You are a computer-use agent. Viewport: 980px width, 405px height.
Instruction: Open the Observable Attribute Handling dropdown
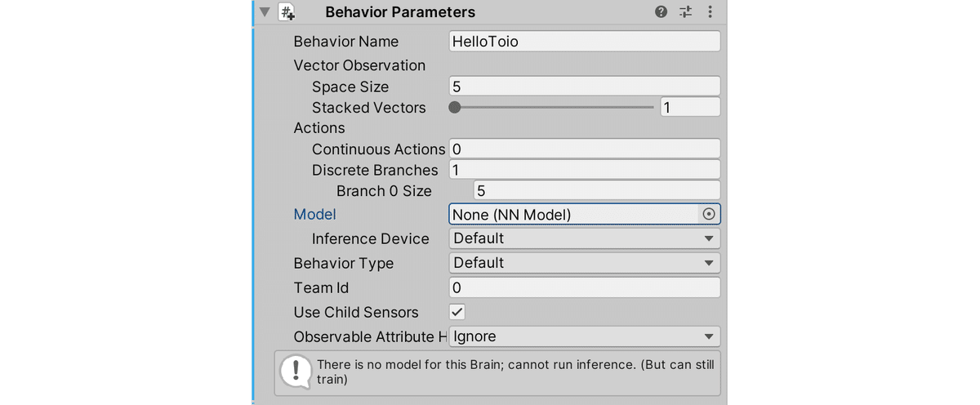(584, 336)
